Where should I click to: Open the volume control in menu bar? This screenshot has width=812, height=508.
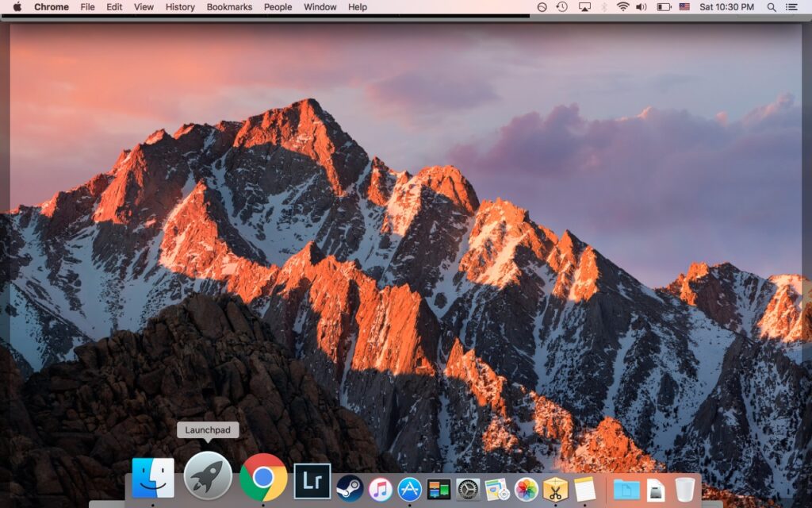coord(642,7)
